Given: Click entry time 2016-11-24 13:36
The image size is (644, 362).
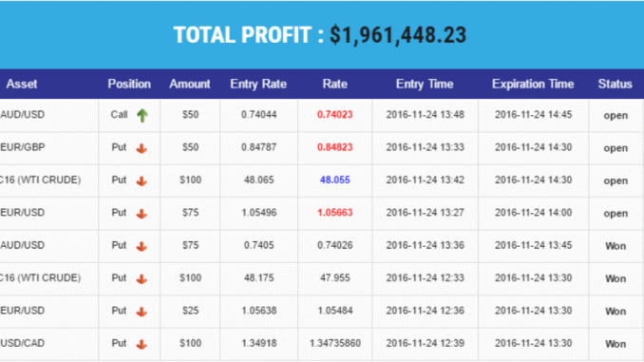Looking at the screenshot, I should (426, 245).
